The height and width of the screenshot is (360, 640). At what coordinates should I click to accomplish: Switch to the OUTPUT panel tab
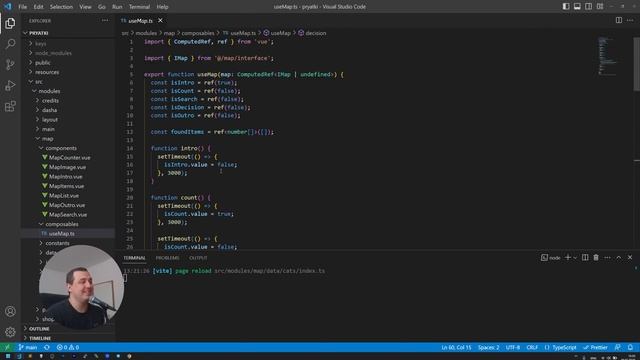tap(198, 258)
